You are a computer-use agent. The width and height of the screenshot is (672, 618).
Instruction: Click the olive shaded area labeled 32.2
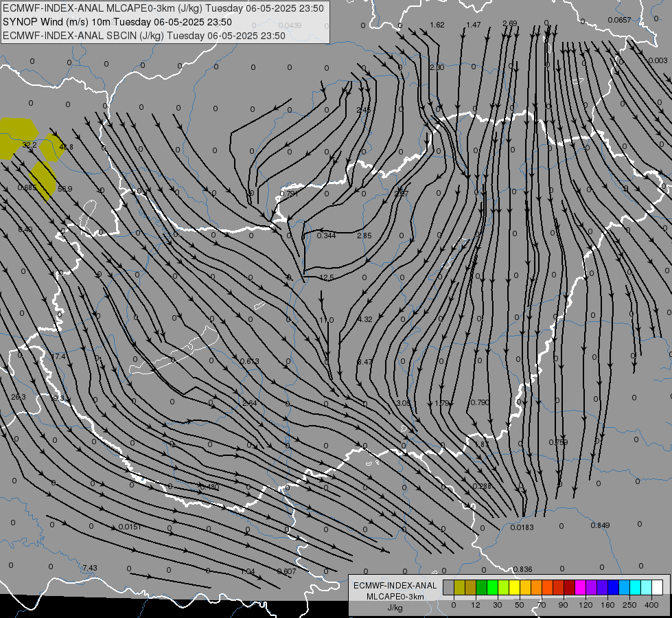tap(17, 137)
